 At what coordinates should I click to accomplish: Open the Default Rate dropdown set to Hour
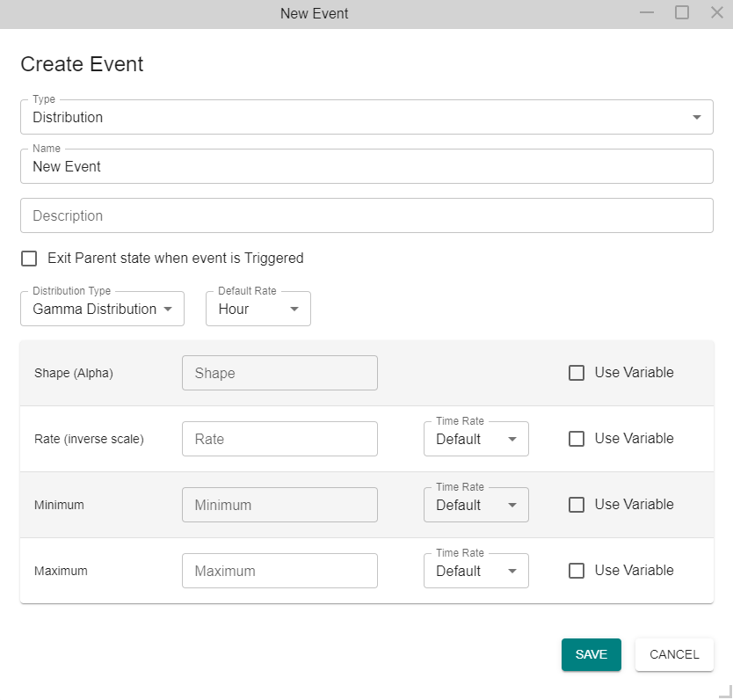coord(258,309)
